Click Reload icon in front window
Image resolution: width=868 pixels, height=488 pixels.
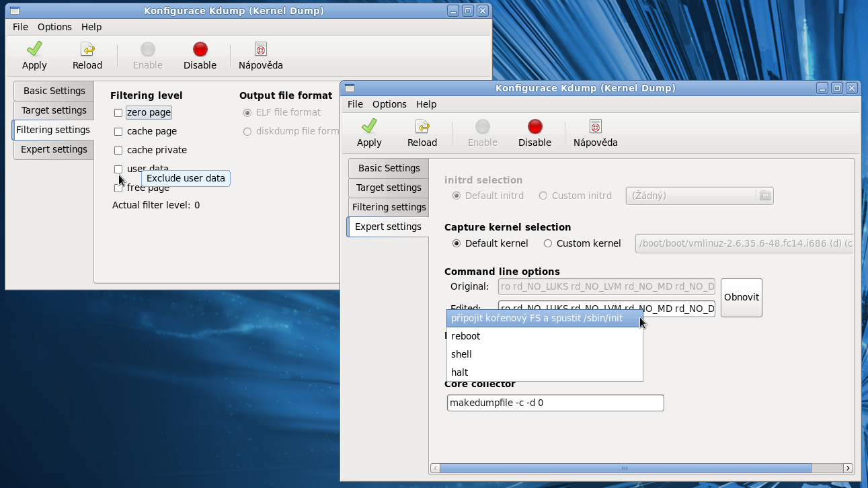[x=422, y=126]
